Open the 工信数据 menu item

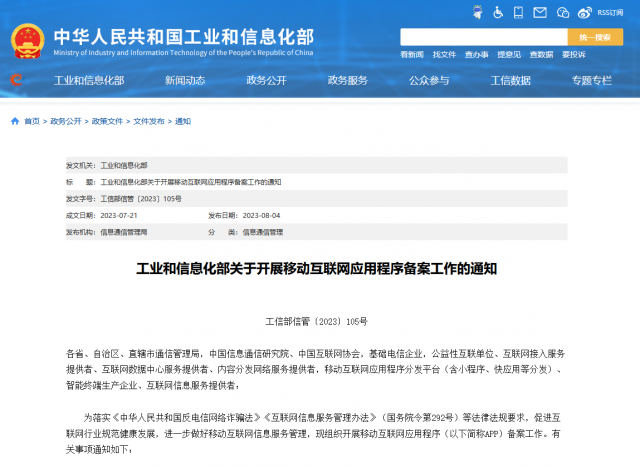(x=510, y=80)
